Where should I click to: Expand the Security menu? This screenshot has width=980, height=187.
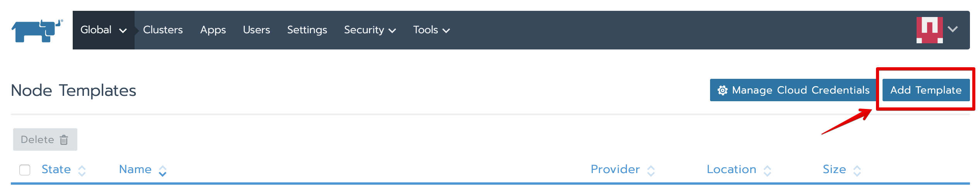pos(370,30)
